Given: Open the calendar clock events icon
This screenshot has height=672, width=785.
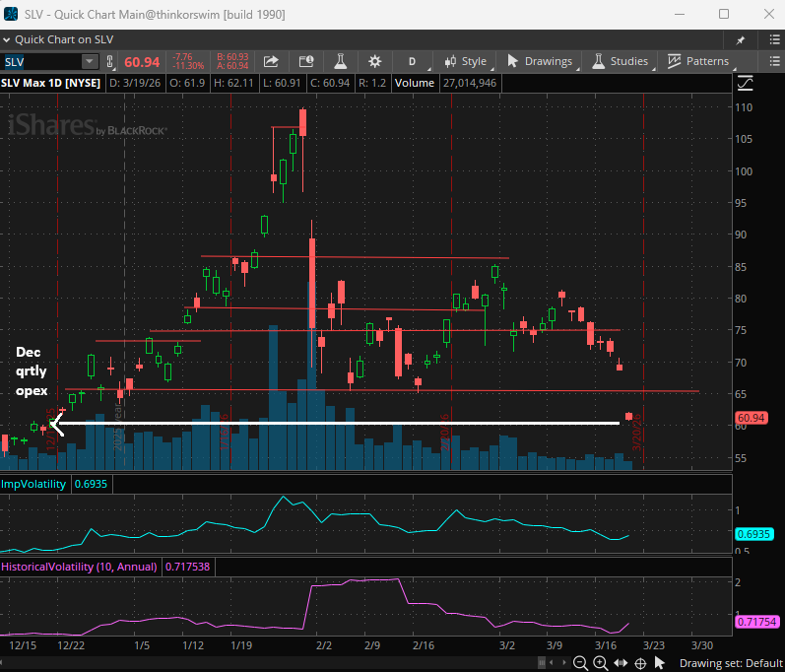Looking at the screenshot, I should pos(306,62).
